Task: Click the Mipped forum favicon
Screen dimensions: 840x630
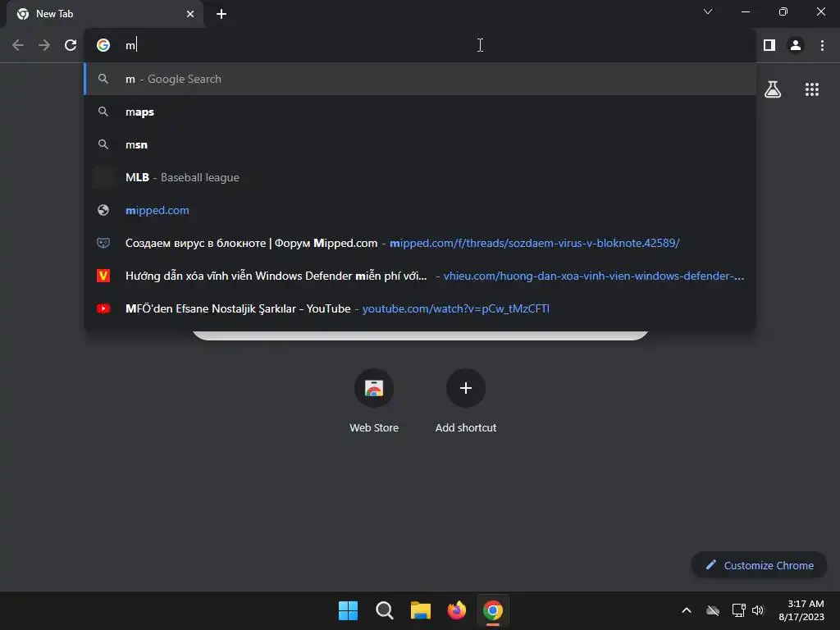Action: [x=103, y=243]
